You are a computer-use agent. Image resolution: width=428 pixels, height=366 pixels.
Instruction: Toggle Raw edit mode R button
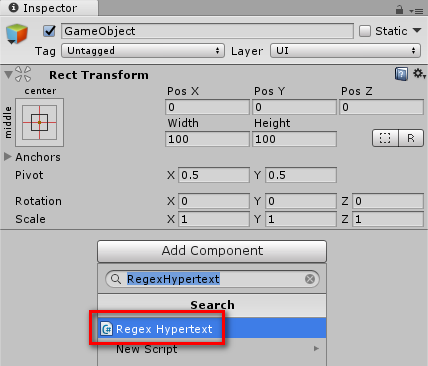[x=411, y=138]
